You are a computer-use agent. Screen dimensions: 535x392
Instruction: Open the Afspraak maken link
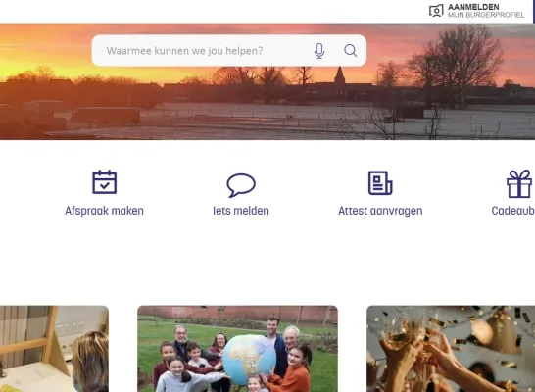click(104, 211)
